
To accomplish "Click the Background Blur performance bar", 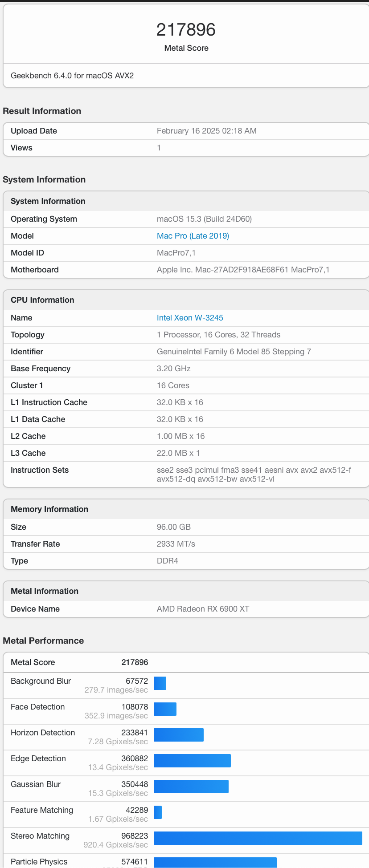I will pyautogui.click(x=160, y=683).
